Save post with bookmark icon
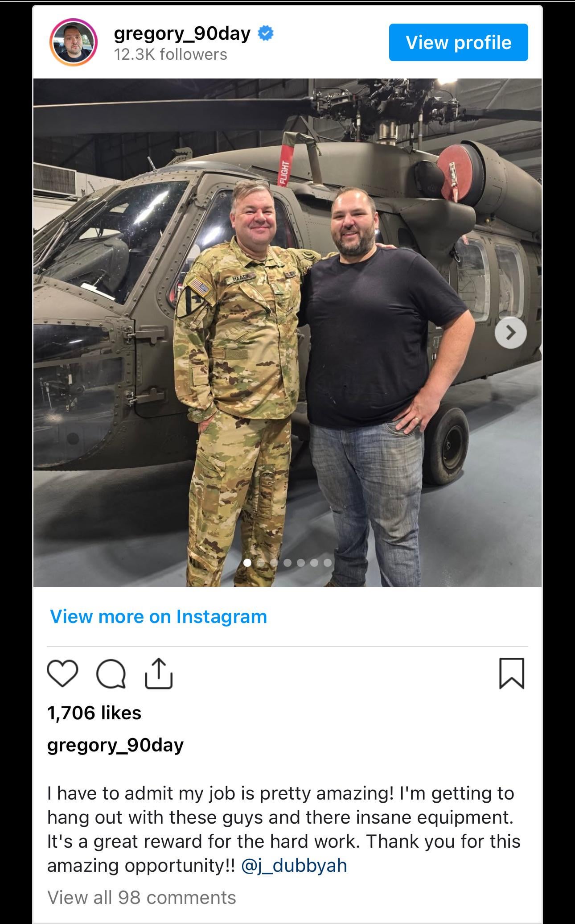Image resolution: width=575 pixels, height=924 pixels. coord(512,673)
